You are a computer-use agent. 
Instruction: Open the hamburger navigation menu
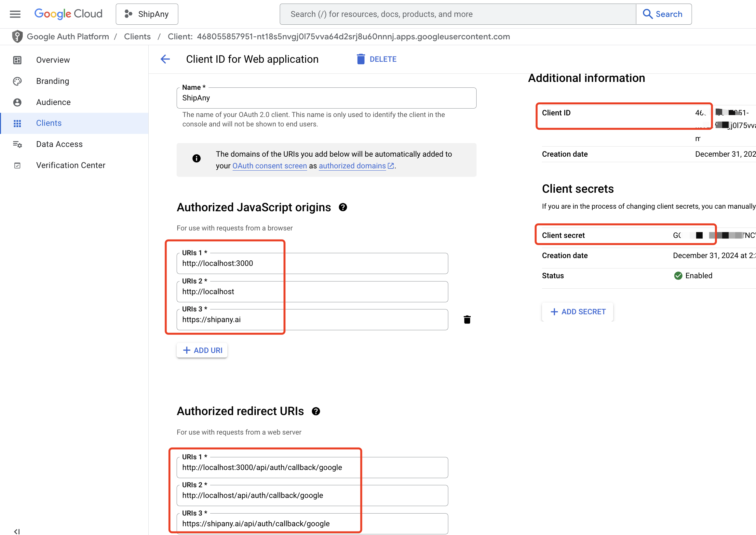pos(15,14)
